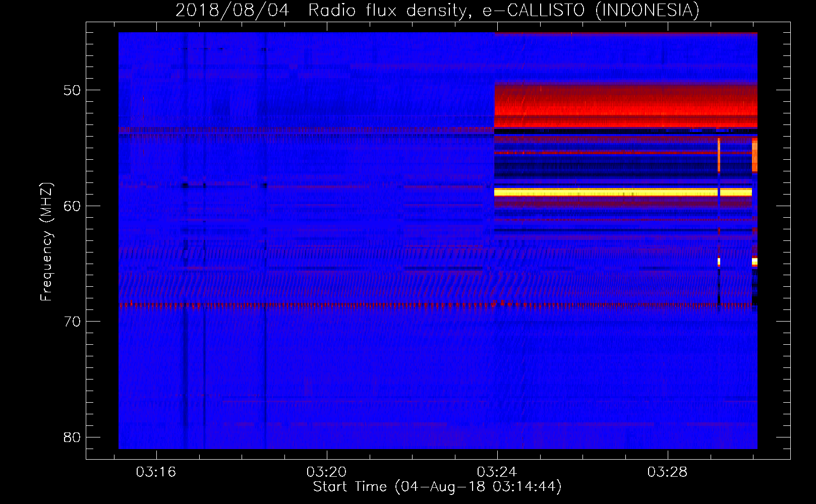Click the 03:16 time tick label

[x=156, y=472]
